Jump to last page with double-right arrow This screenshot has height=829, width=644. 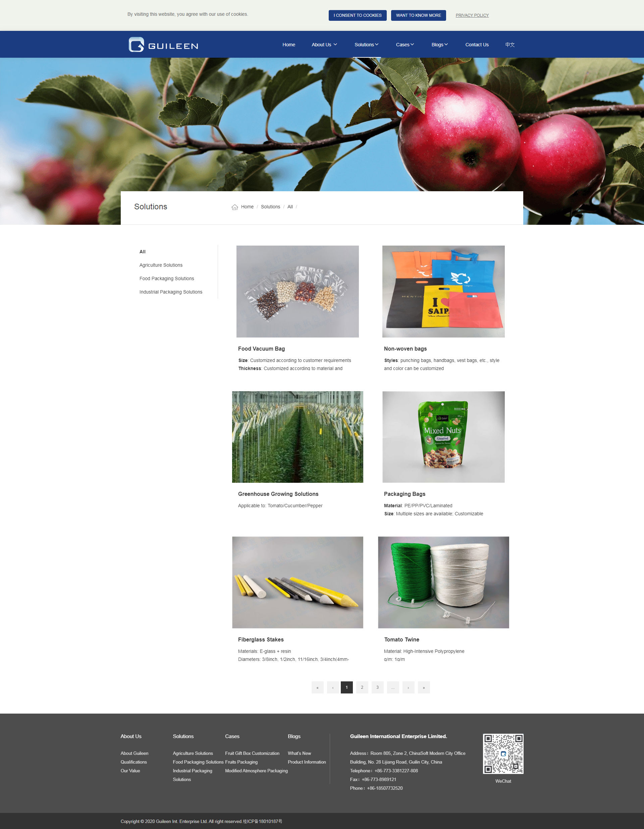click(424, 687)
